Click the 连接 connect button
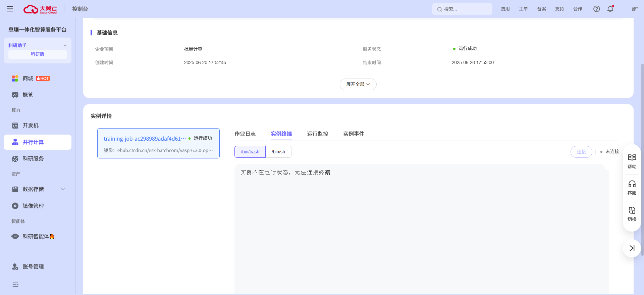This screenshot has height=295, width=644. [x=581, y=152]
